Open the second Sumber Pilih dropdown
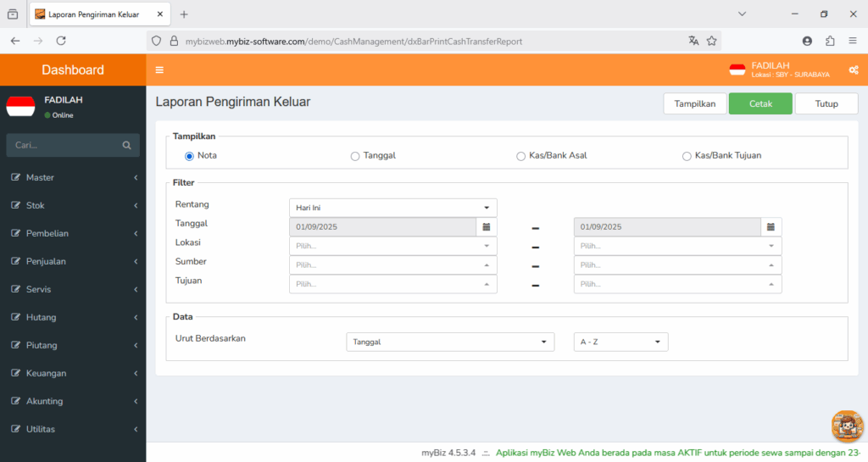 [677, 265]
